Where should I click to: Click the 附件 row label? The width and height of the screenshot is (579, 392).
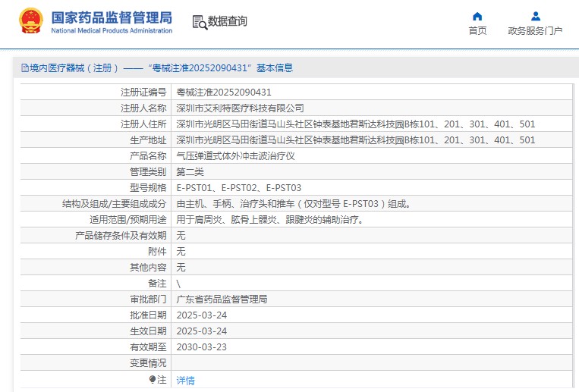click(157, 252)
